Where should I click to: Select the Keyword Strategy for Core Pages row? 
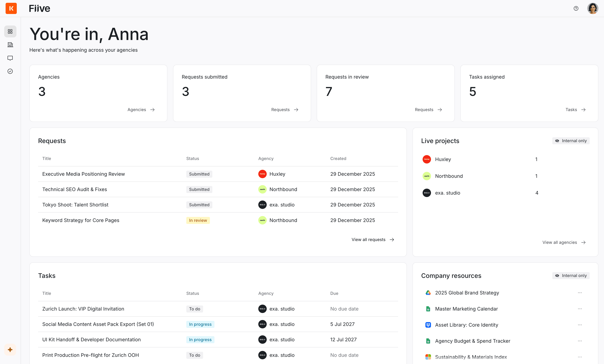(x=81, y=220)
